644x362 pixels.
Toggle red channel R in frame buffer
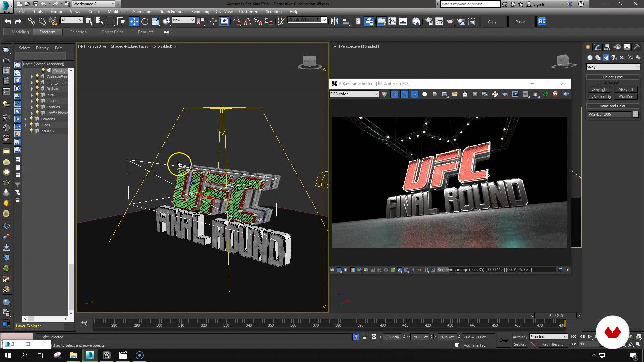coord(395,94)
